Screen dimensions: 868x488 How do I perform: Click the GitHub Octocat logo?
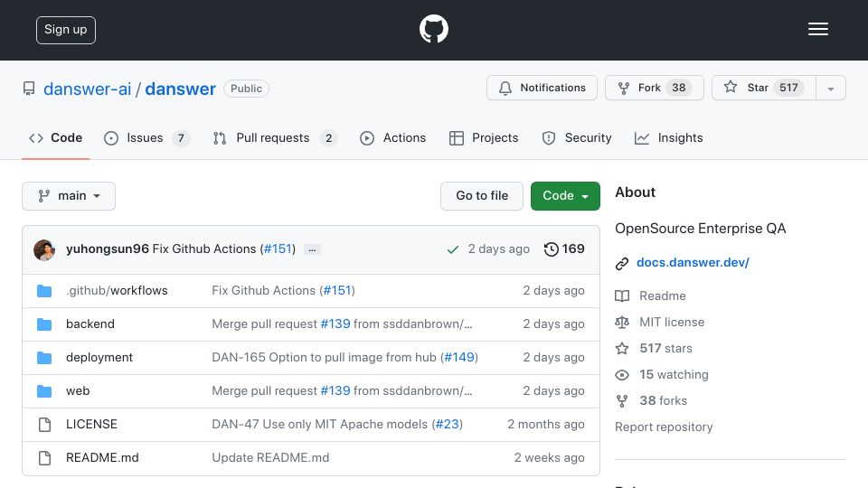pyautogui.click(x=433, y=29)
